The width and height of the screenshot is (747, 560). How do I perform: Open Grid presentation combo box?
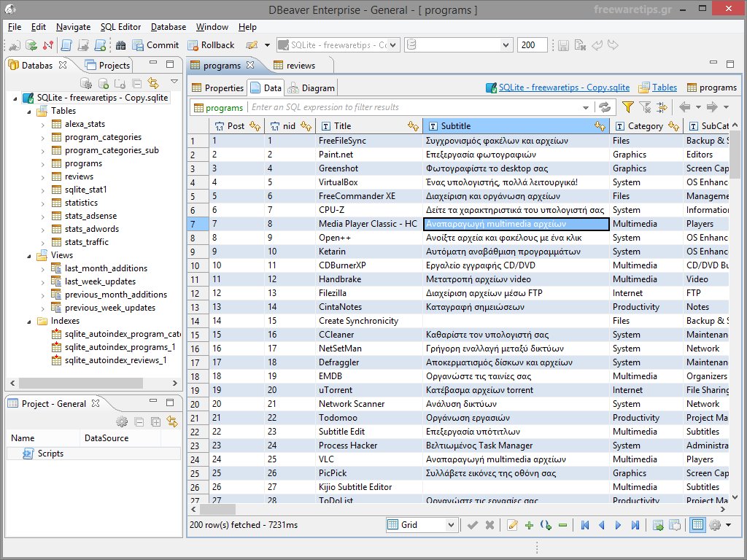(x=421, y=525)
